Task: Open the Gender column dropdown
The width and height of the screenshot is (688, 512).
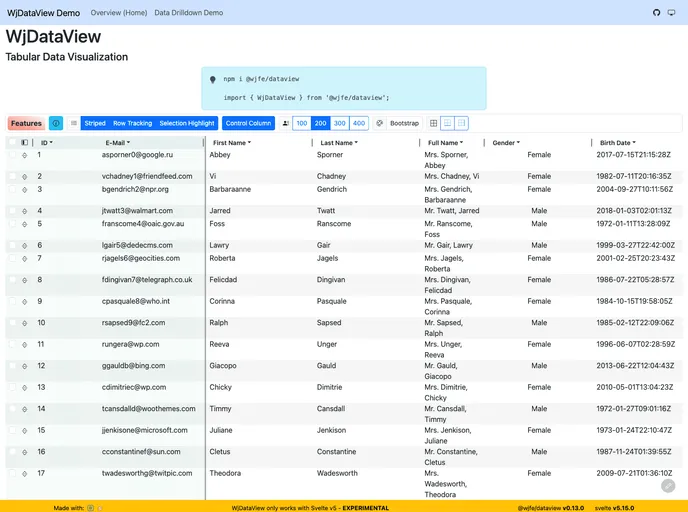Action: (506, 143)
